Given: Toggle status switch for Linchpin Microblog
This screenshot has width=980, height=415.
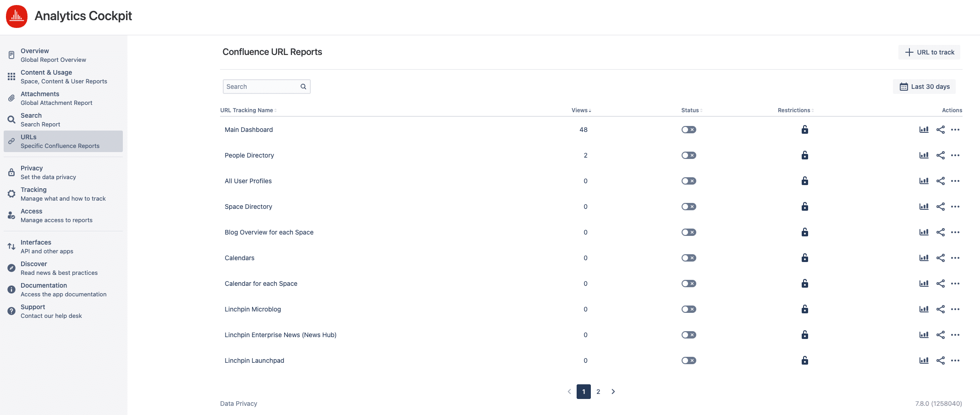Looking at the screenshot, I should pos(688,309).
